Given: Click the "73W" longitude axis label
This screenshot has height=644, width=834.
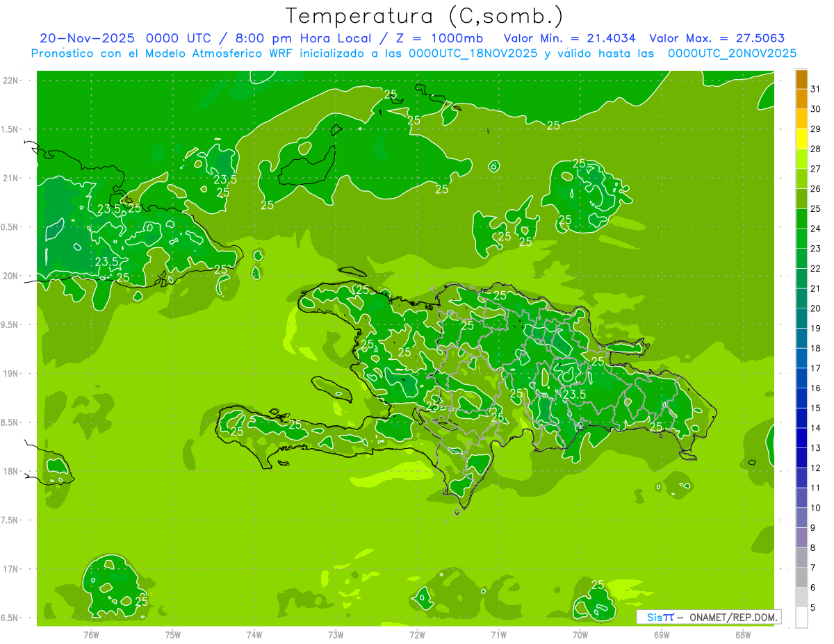Looking at the screenshot, I should pos(336,634).
